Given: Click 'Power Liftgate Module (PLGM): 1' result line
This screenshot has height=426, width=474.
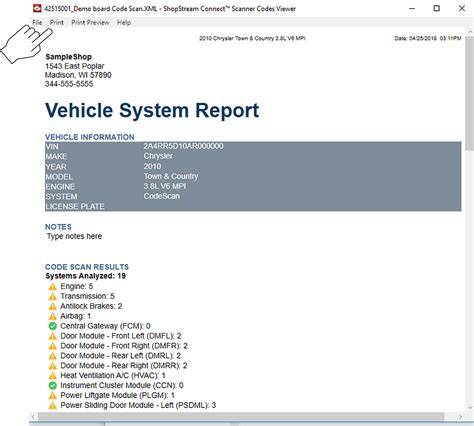Looking at the screenshot, I should (118, 395).
